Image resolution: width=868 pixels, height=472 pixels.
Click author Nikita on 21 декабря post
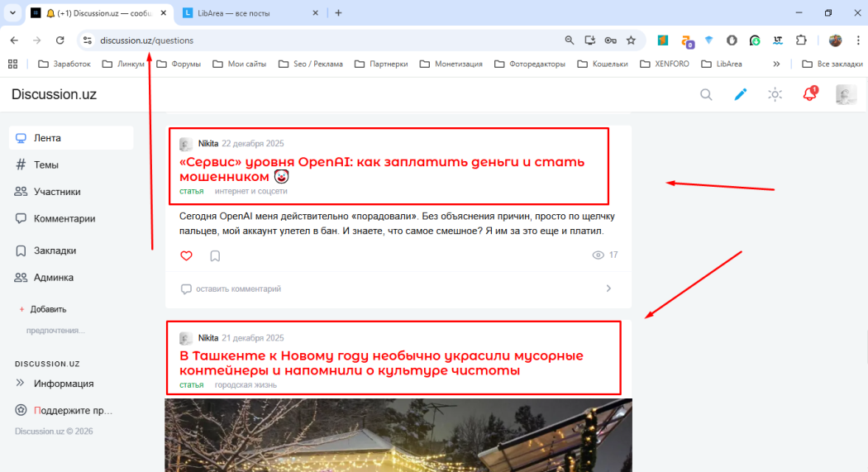click(x=208, y=337)
